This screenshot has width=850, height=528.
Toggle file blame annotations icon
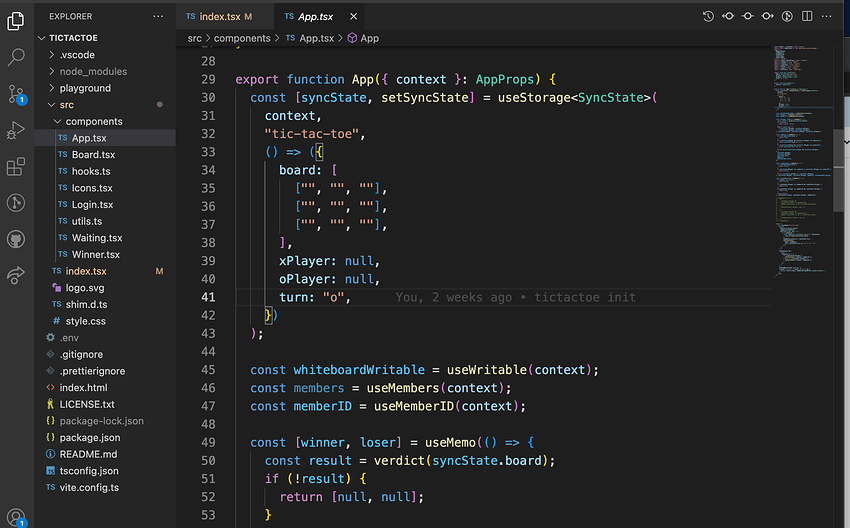787,16
